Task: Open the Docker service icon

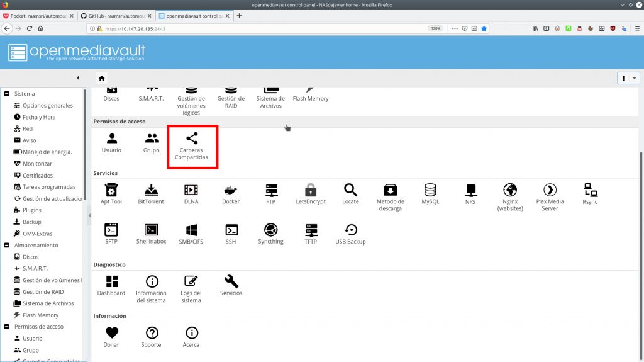Action: (x=231, y=194)
